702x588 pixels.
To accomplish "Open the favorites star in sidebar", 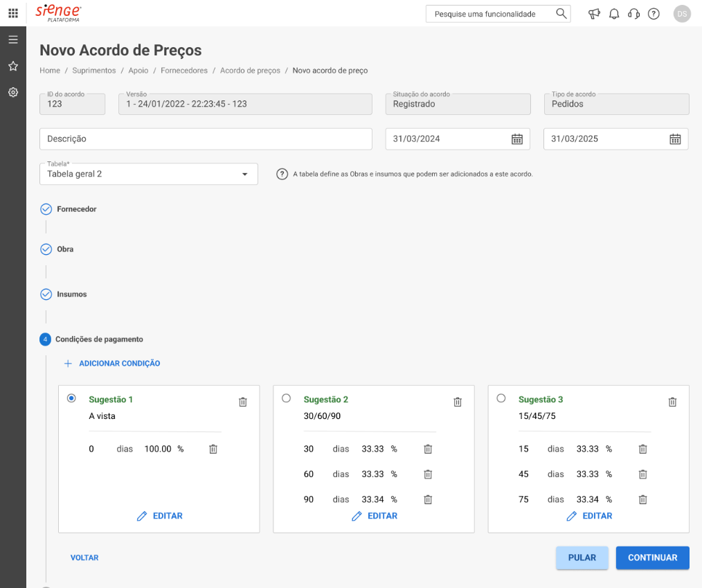I will coord(13,66).
